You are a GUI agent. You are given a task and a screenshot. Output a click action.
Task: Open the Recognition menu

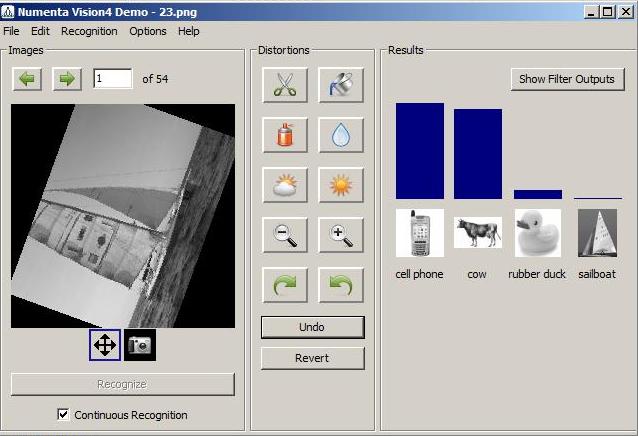(x=89, y=31)
